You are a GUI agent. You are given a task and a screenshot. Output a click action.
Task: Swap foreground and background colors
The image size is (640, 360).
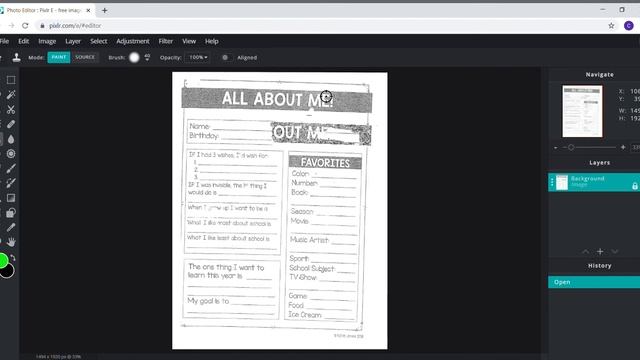click(13, 258)
